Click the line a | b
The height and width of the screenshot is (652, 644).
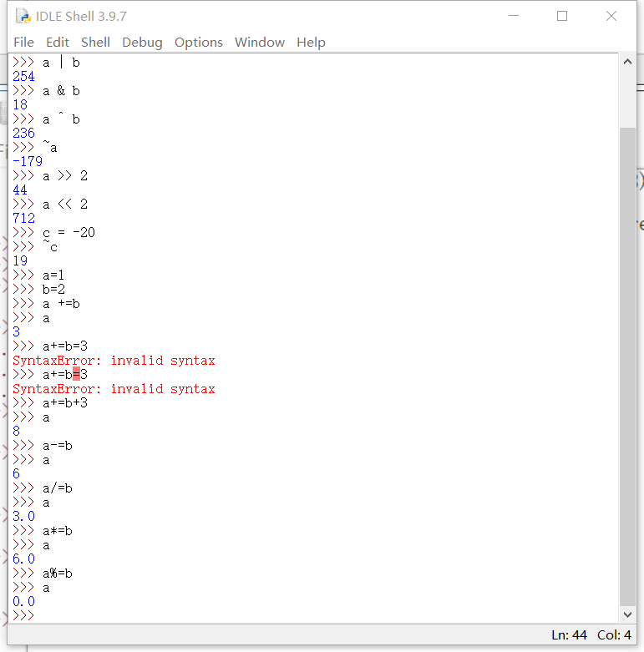[x=61, y=63]
